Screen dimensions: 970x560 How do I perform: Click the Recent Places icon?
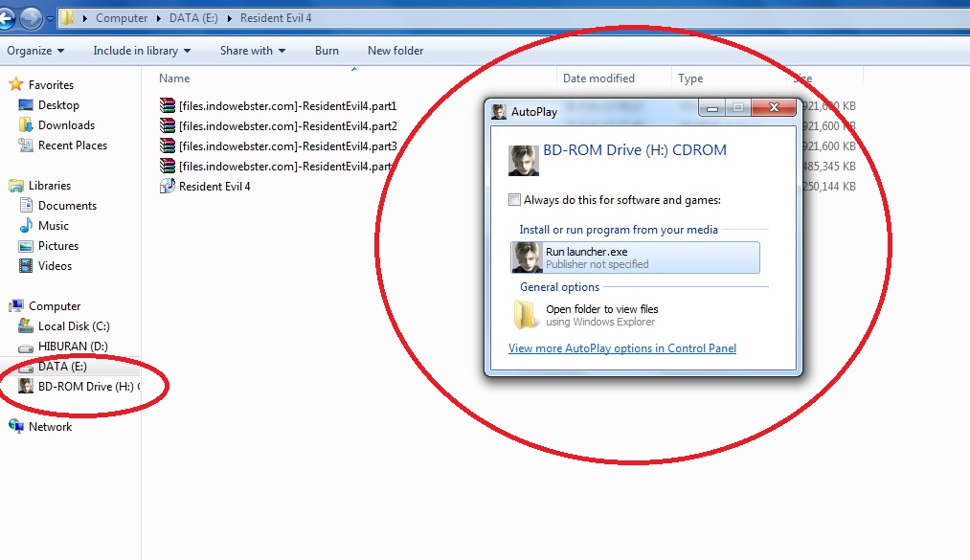[25, 146]
